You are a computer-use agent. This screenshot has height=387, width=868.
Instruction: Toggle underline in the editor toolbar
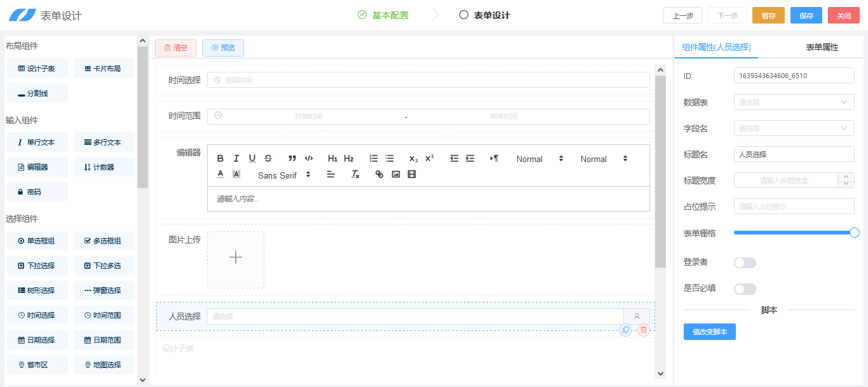click(x=252, y=159)
